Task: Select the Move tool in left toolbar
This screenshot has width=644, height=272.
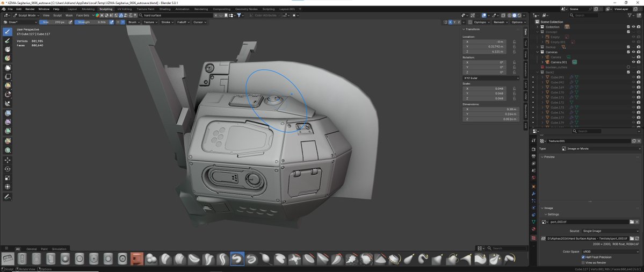Action: coord(8,160)
